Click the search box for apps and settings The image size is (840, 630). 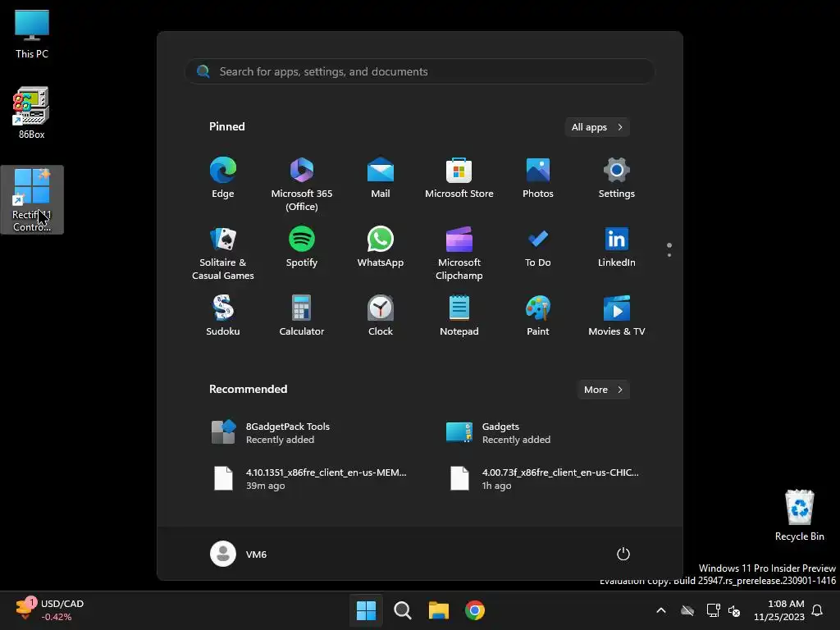[x=419, y=71]
